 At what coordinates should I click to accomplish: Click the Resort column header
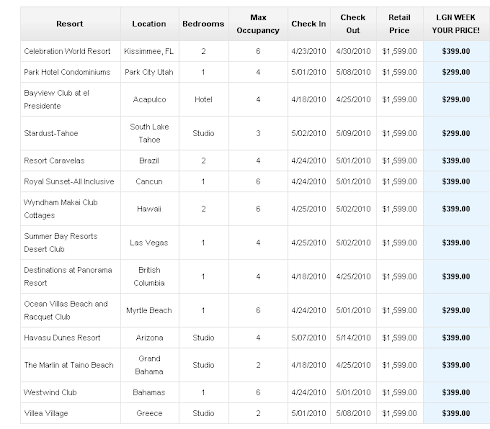[x=70, y=24]
